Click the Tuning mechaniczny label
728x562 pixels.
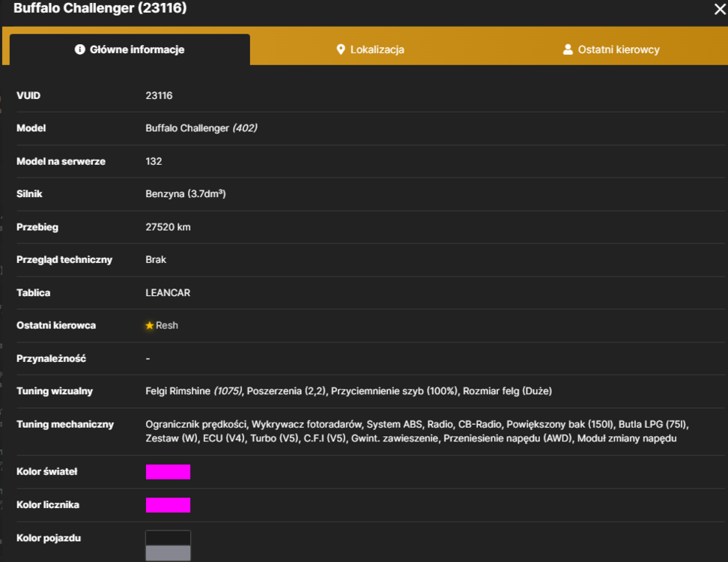(65, 425)
